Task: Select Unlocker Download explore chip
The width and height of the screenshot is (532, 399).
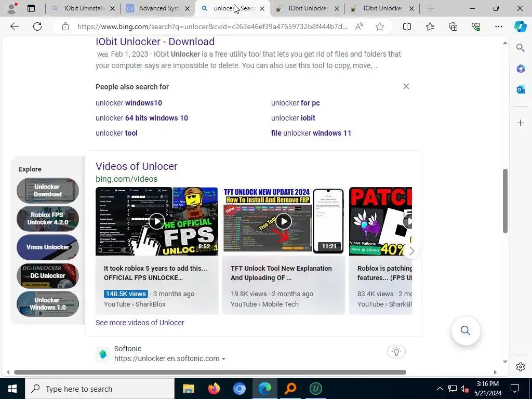Action: pos(47,191)
